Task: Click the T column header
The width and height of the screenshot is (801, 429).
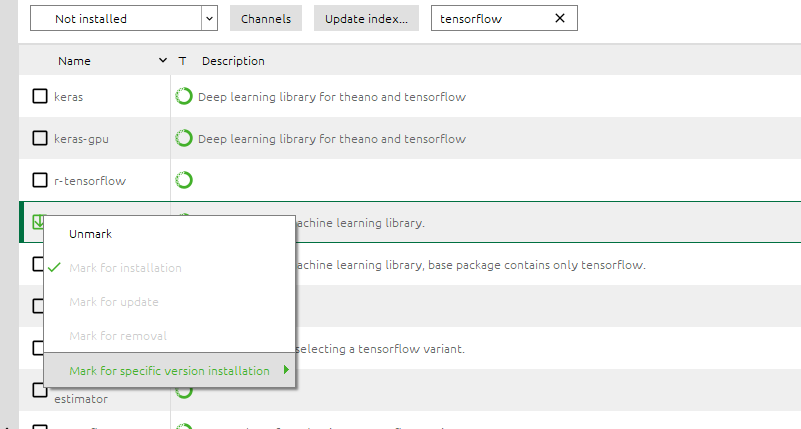Action: point(182,61)
